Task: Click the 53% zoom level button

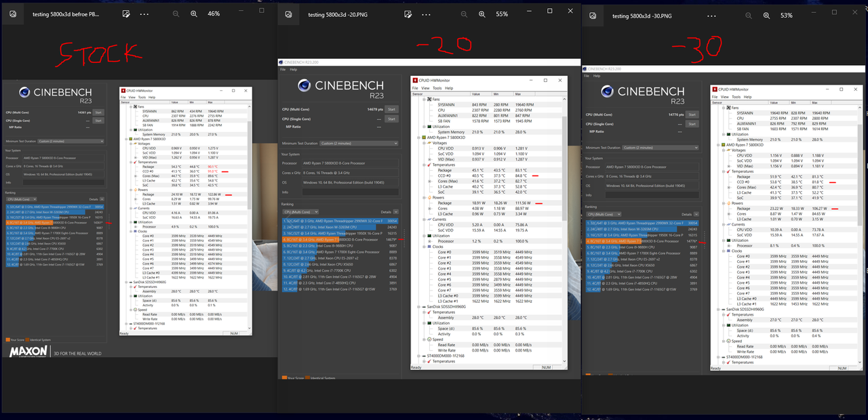Action: coord(787,15)
